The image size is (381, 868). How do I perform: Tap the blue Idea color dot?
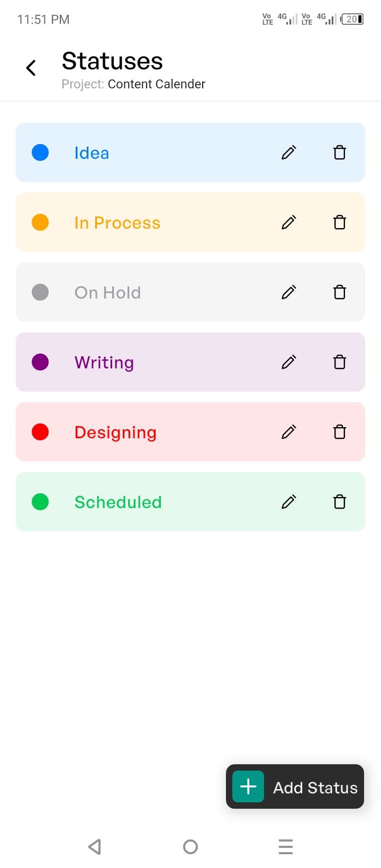(x=40, y=152)
